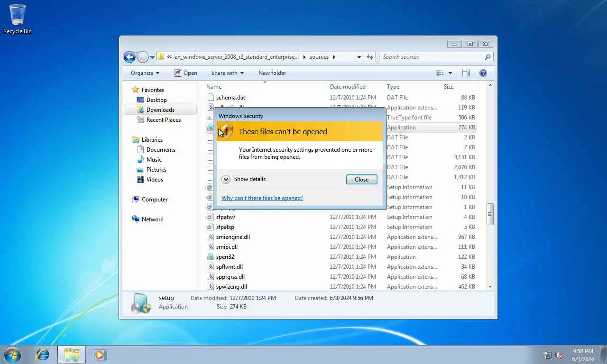Click New folder in toolbar
Screen dimensions: 607x364
(272, 73)
